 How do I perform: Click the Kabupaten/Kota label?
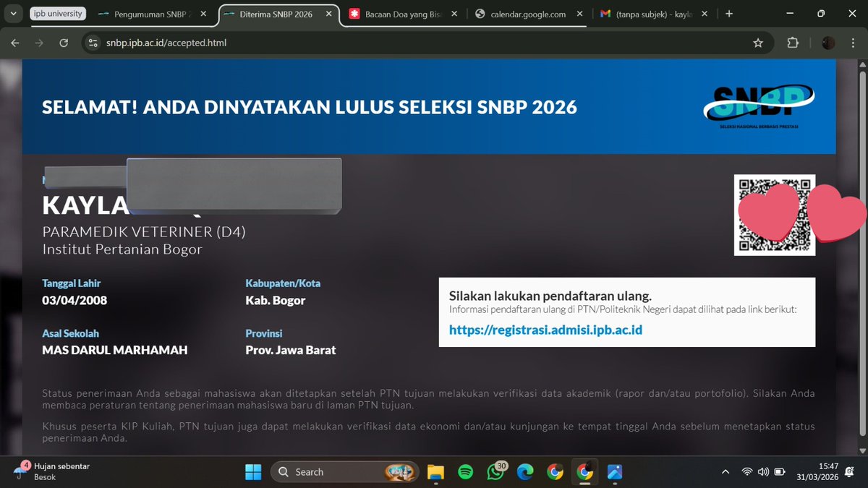coord(283,283)
